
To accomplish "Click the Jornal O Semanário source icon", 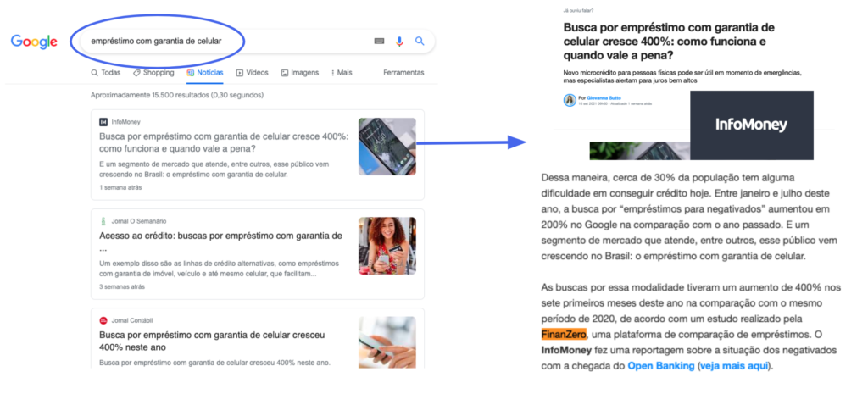I will (103, 221).
